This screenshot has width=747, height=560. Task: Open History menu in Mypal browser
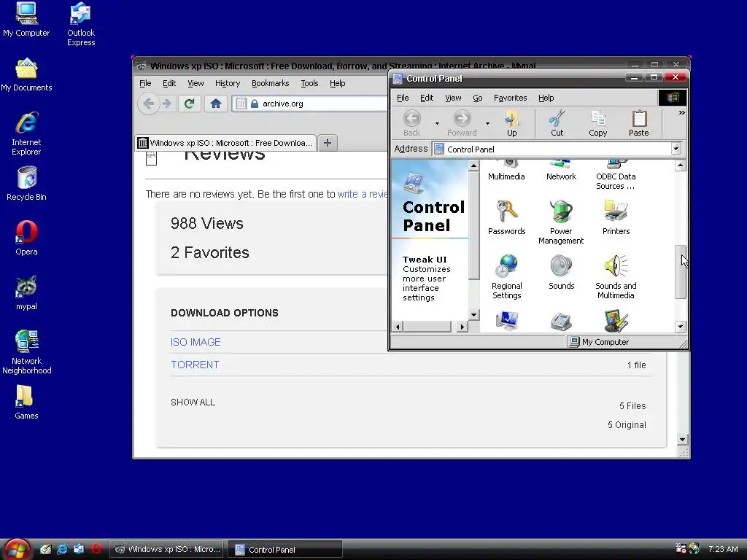(228, 83)
